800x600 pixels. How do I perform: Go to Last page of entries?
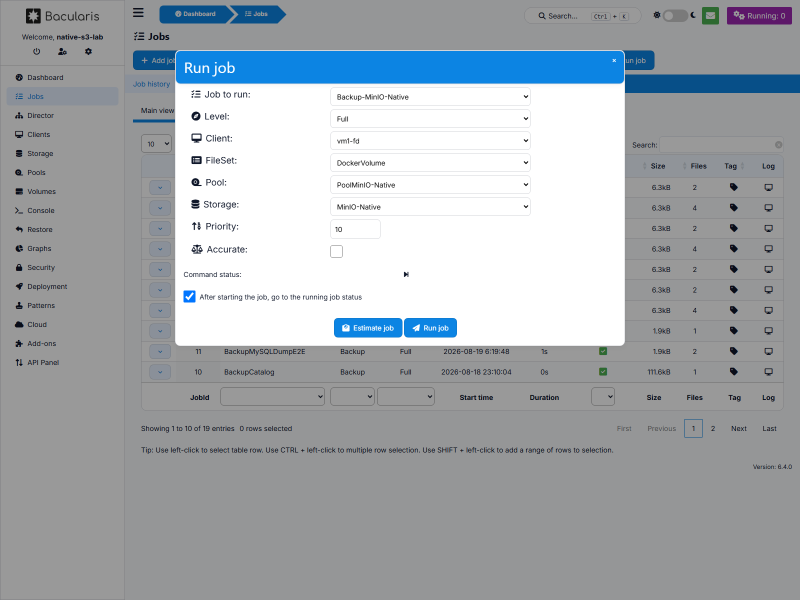pos(769,429)
